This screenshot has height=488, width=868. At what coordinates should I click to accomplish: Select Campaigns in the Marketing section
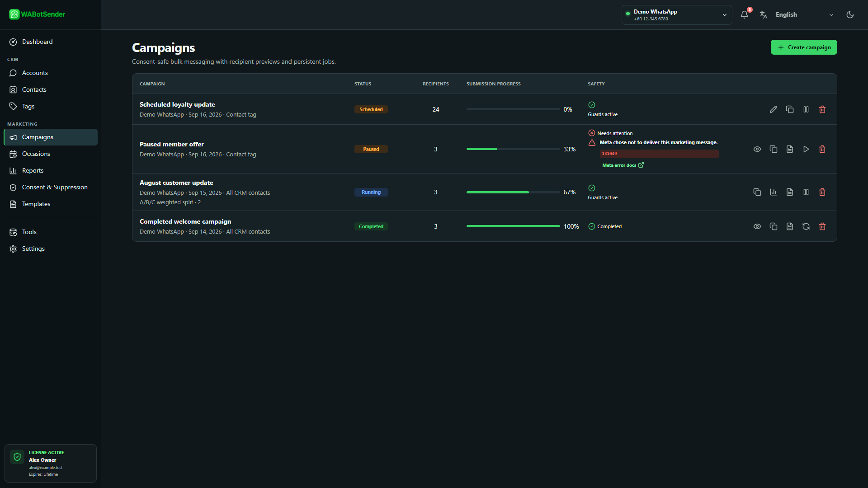pyautogui.click(x=51, y=137)
